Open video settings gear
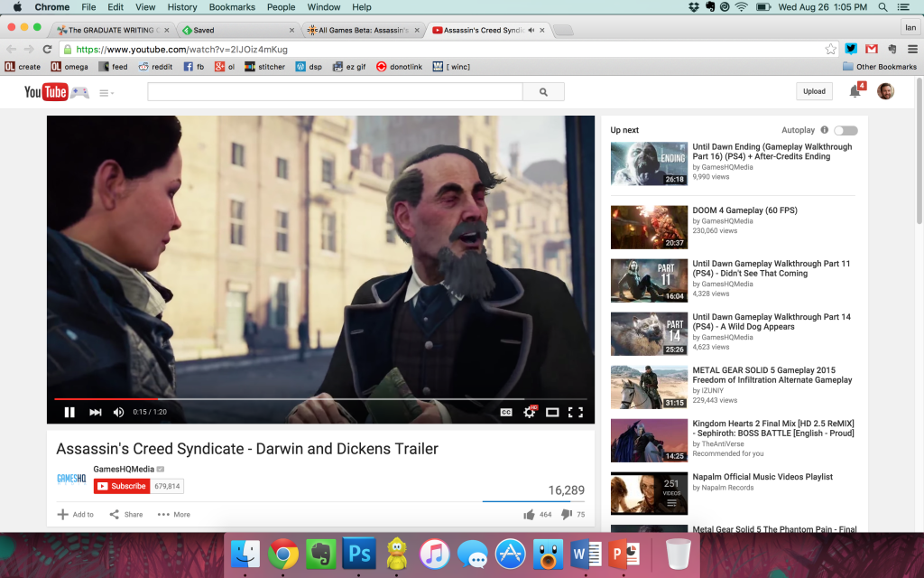924x578 pixels. (x=529, y=412)
